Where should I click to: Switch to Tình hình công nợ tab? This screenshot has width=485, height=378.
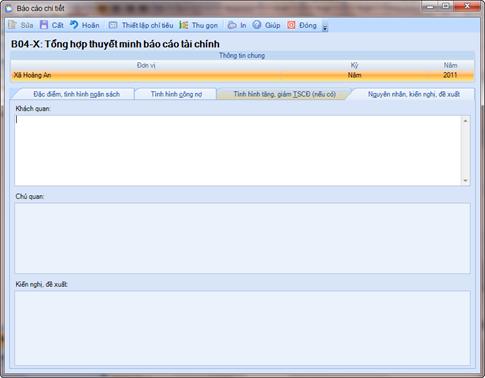point(176,94)
